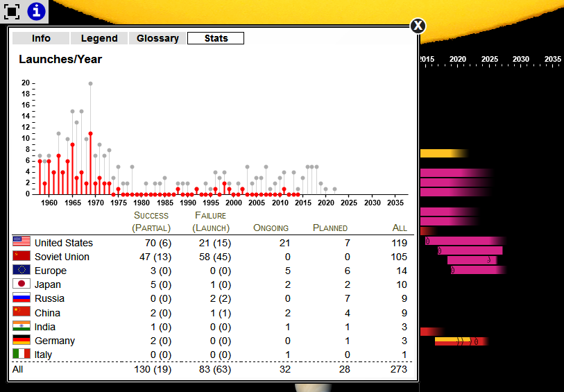
Task: Click the Ongoing column header
Action: pos(271,228)
